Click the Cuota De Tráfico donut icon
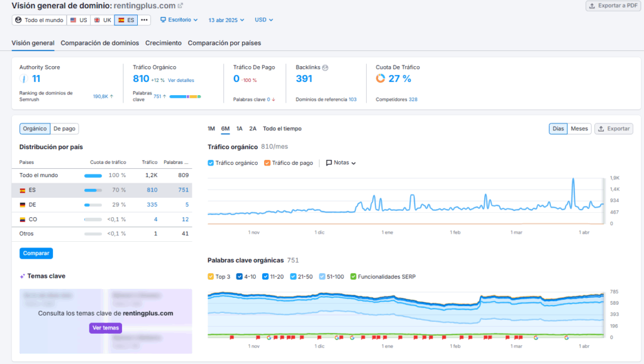644x364 pixels. coord(380,79)
